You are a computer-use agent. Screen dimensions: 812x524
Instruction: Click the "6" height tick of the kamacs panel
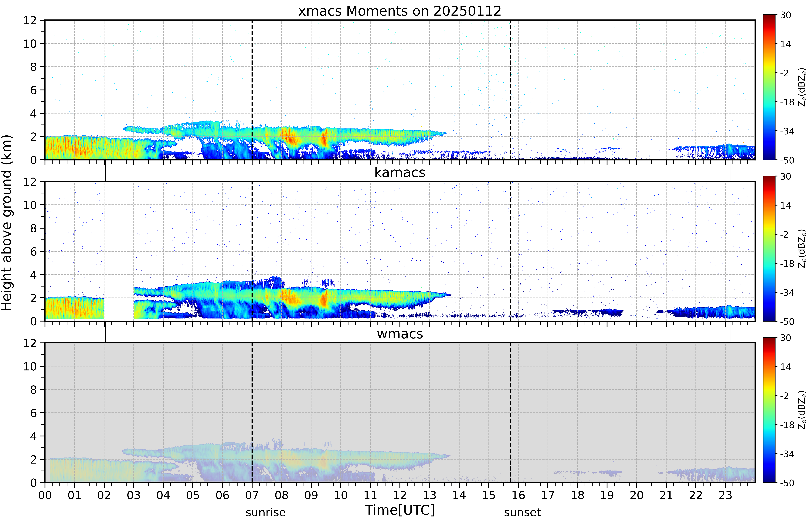(33, 252)
